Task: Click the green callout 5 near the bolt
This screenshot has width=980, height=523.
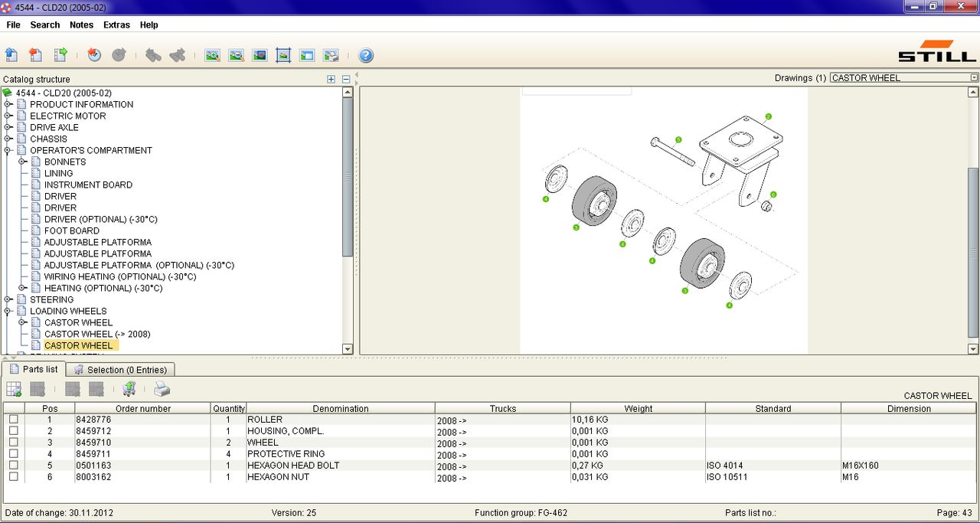Action: (x=678, y=139)
